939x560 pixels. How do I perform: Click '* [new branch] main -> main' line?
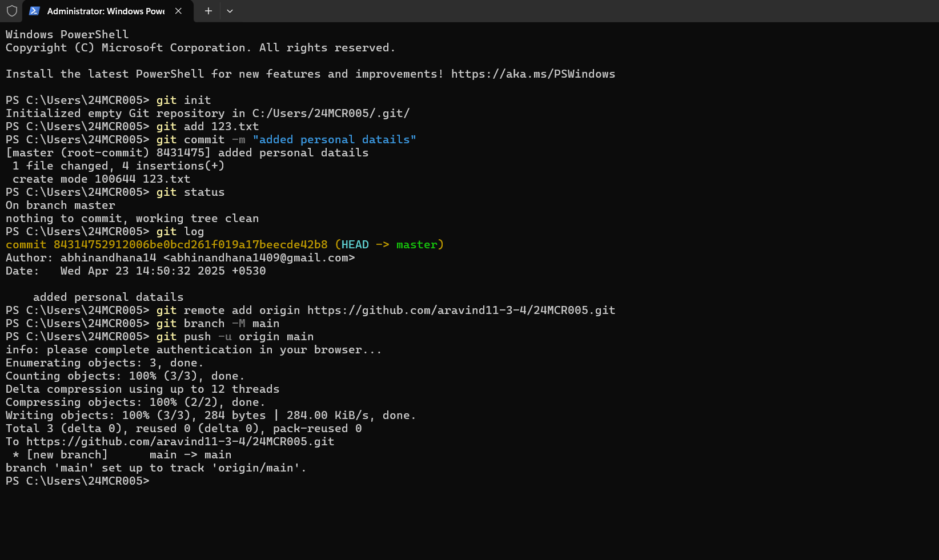(x=122, y=455)
